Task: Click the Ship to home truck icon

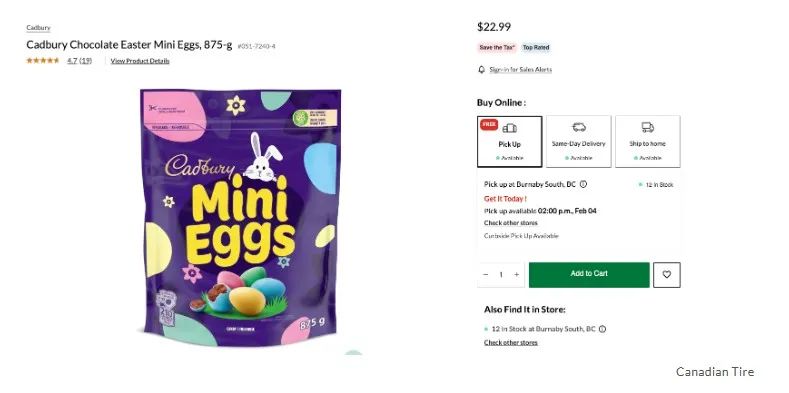Action: coord(648,127)
